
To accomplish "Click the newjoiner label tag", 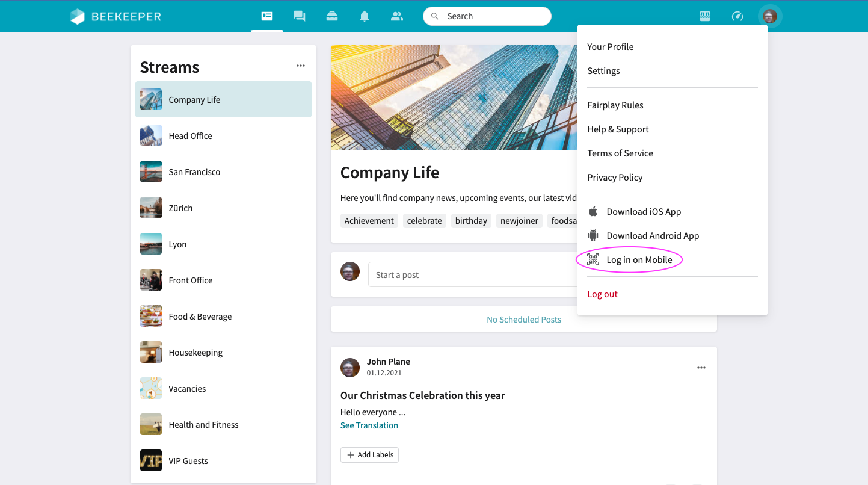I will click(519, 221).
